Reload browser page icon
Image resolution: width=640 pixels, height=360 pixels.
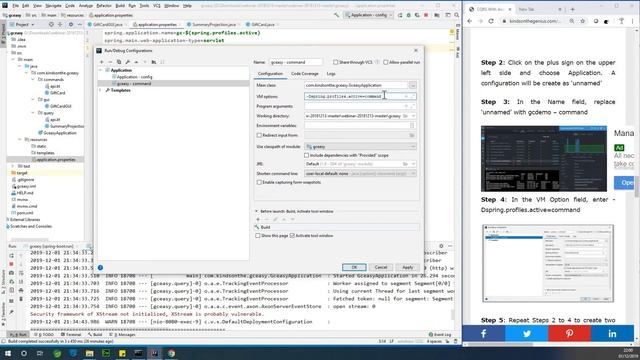coord(491,21)
